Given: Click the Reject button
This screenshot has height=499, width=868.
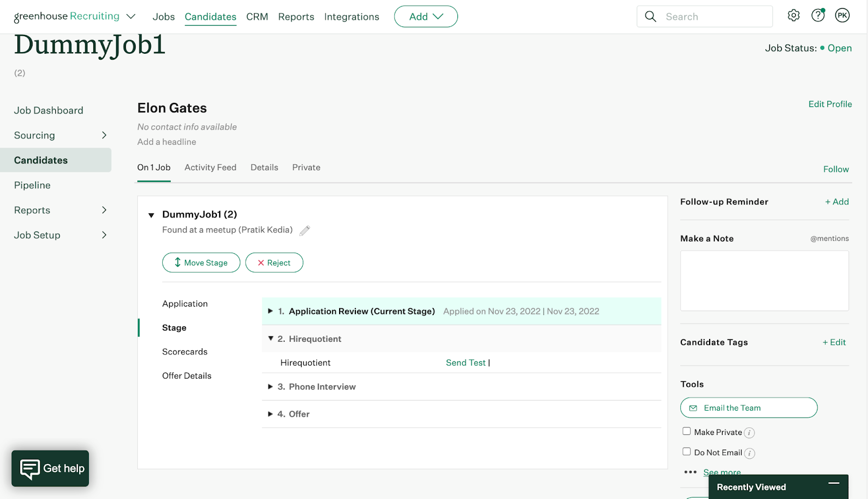Looking at the screenshot, I should (274, 263).
